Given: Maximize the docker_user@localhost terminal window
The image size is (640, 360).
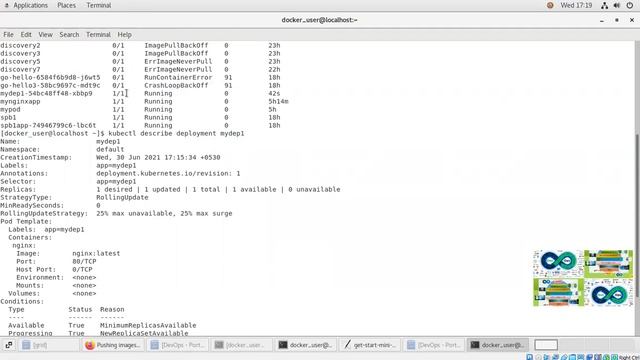Looking at the screenshot, I should 617,20.
